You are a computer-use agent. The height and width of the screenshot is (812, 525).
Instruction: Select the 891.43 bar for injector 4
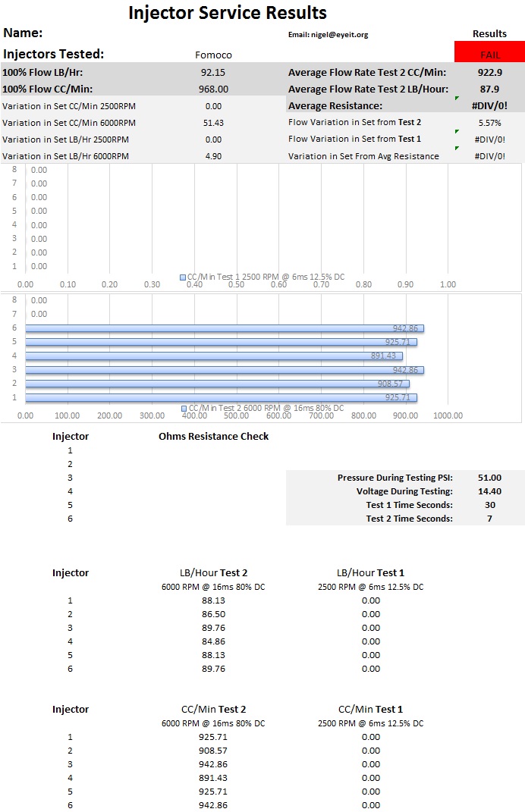click(x=214, y=356)
